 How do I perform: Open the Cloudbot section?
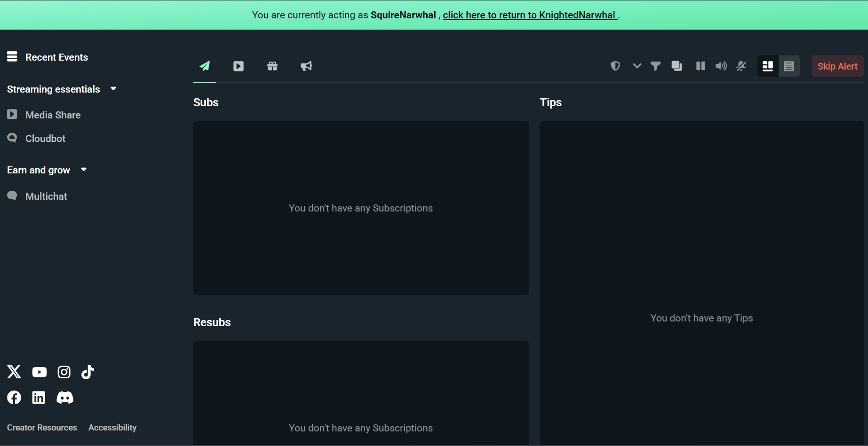[x=45, y=138]
